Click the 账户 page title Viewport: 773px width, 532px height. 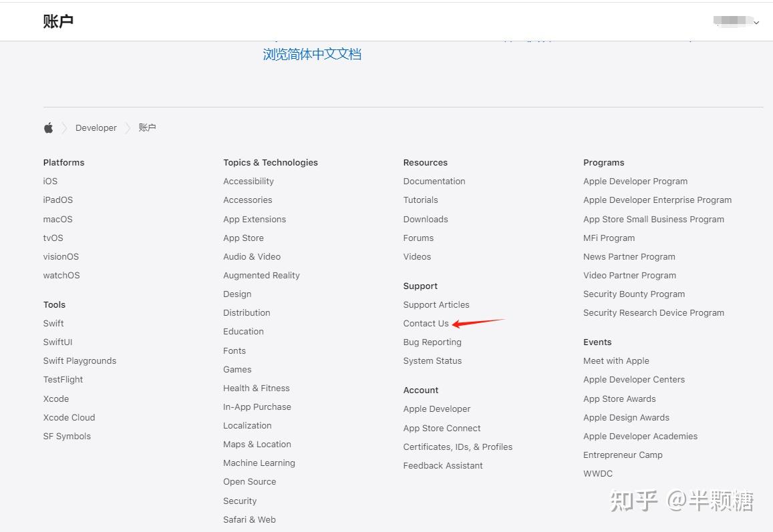pyautogui.click(x=58, y=21)
